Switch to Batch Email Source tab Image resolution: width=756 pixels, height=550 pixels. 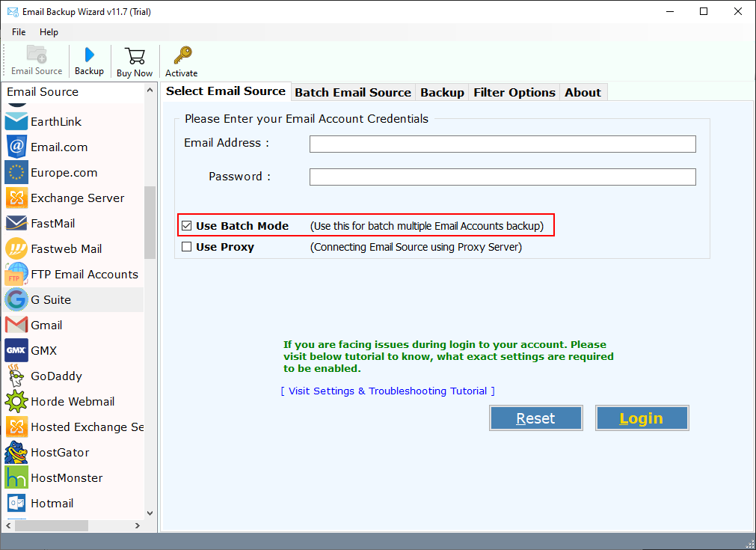353,93
